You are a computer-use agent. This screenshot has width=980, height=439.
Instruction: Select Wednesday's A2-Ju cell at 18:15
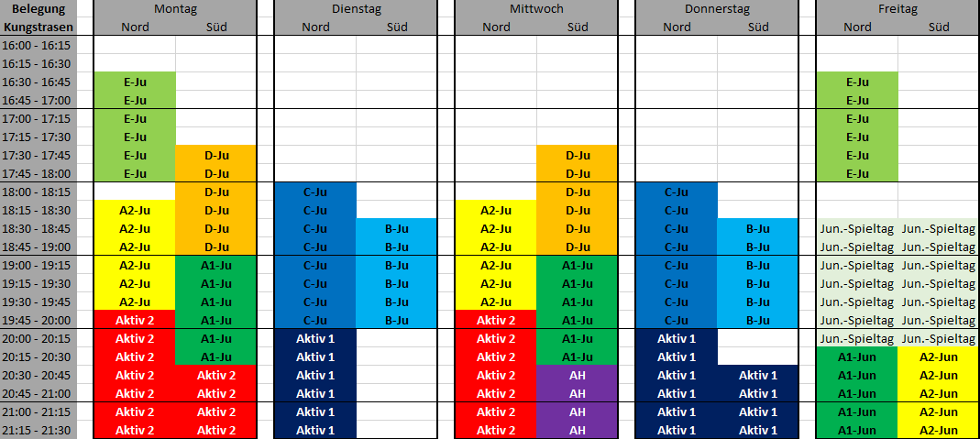coord(496,211)
